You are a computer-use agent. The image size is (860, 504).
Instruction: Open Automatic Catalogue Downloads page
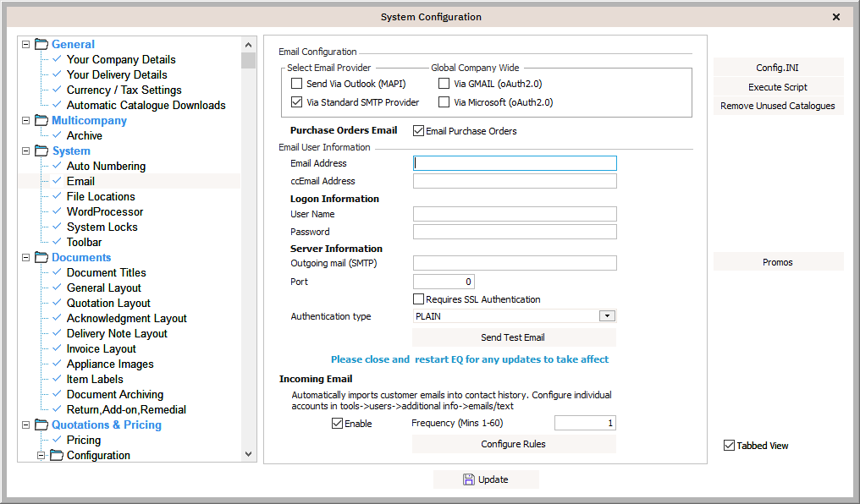click(x=146, y=105)
